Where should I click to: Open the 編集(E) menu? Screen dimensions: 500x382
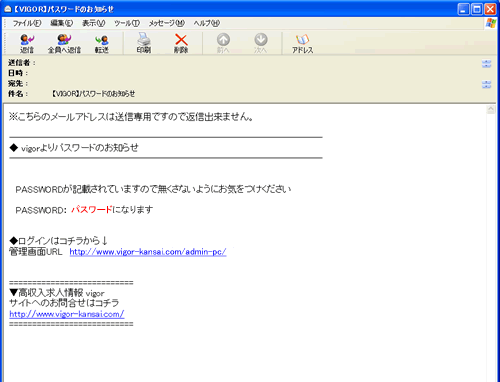[x=61, y=23]
